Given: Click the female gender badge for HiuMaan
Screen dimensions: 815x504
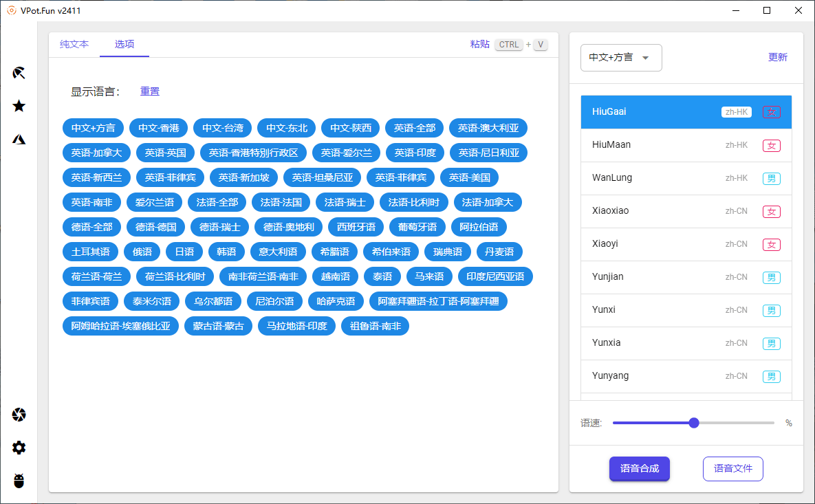Looking at the screenshot, I should click(772, 145).
